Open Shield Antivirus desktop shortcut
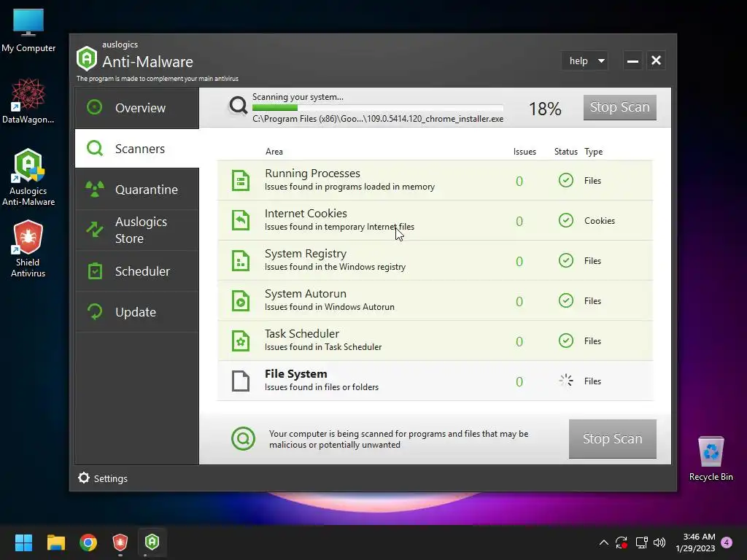 (28, 249)
